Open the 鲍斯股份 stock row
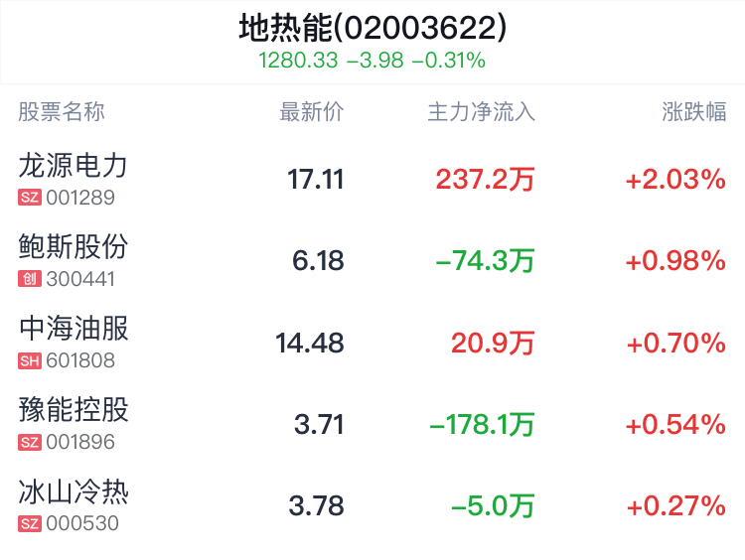 (372, 260)
